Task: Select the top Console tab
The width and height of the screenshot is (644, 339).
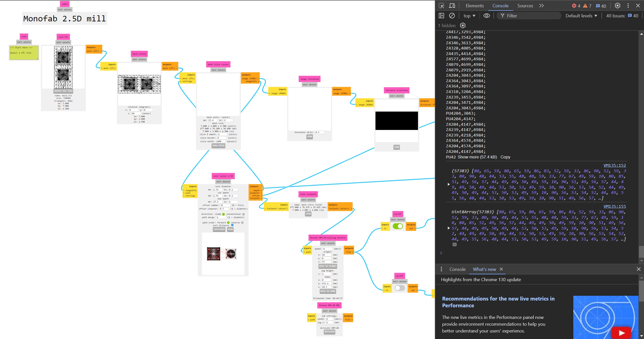Action: [500, 6]
